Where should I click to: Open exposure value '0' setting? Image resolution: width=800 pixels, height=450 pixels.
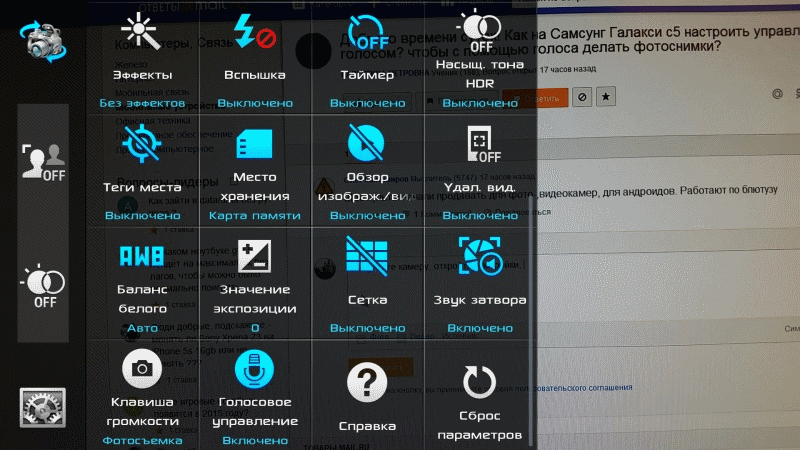[x=255, y=328]
